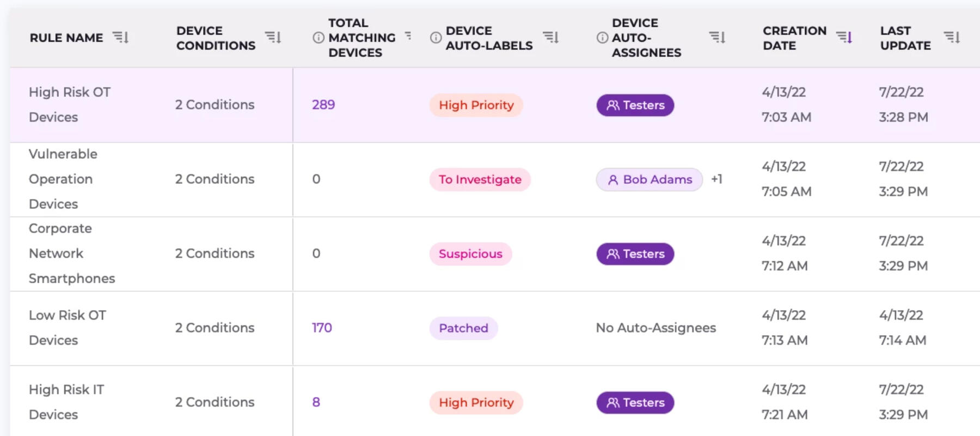Select the Corporate Network Smartphones rule
This screenshot has width=980, height=436.
71,253
